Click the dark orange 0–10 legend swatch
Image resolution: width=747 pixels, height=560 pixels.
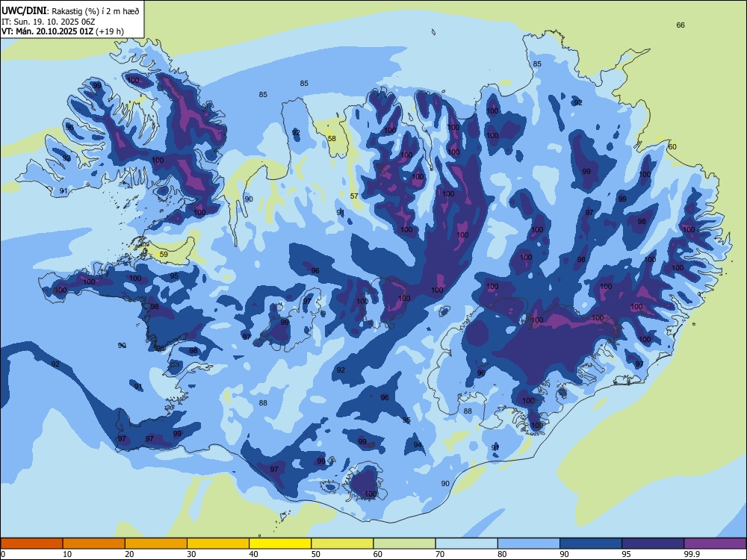pos(31,544)
